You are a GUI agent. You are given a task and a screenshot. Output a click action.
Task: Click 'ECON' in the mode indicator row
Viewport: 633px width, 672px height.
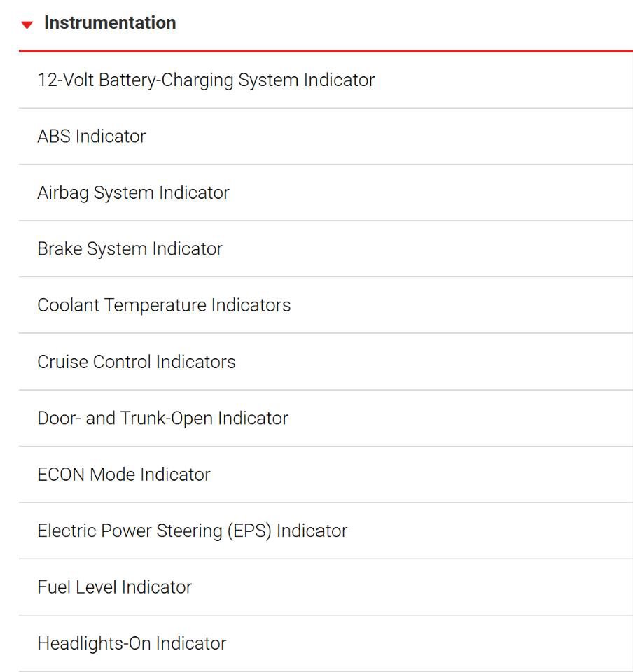61,475
